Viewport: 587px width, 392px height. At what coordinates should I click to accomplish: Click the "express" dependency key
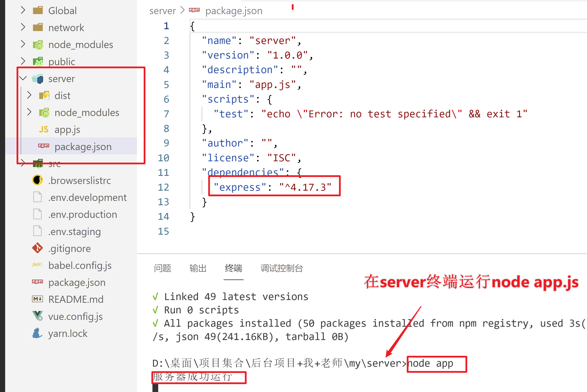[240, 187]
